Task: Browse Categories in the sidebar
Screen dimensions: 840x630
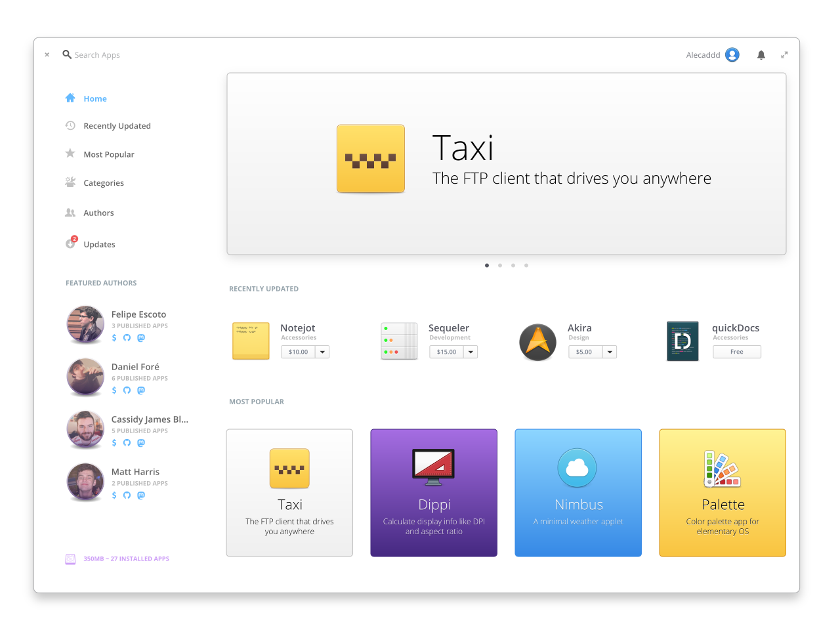Action: click(94, 183)
